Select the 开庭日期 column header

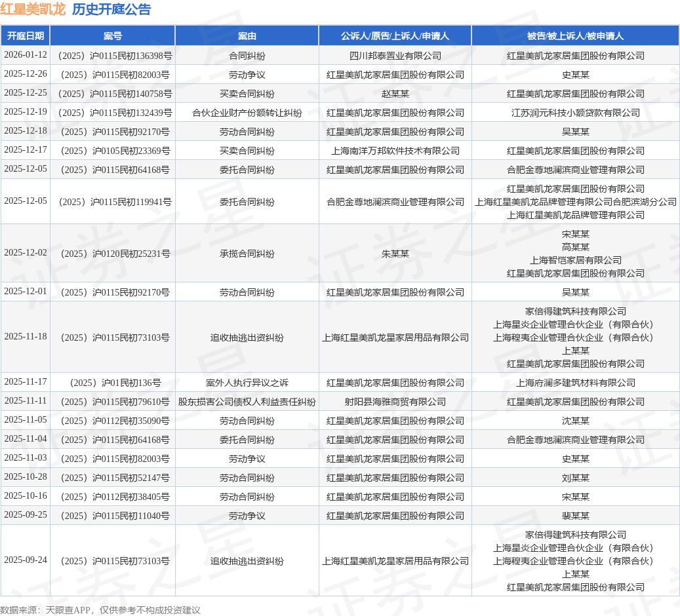pyautogui.click(x=26, y=36)
